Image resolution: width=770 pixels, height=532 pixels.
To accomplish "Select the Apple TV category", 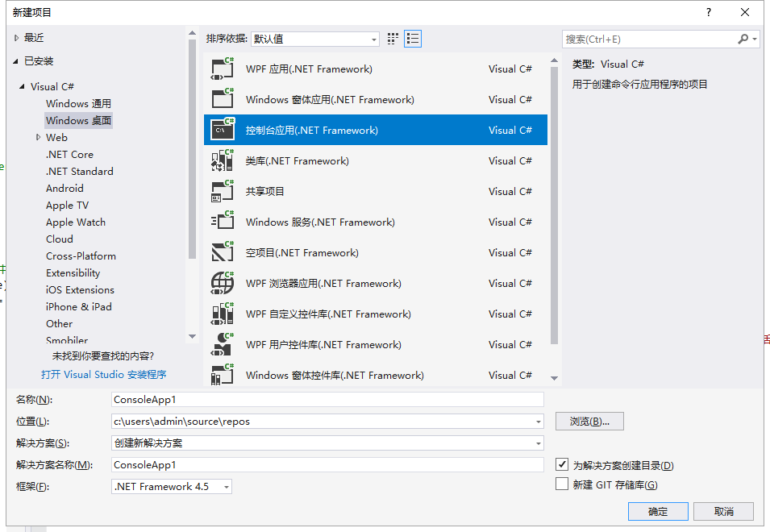I will (67, 206).
